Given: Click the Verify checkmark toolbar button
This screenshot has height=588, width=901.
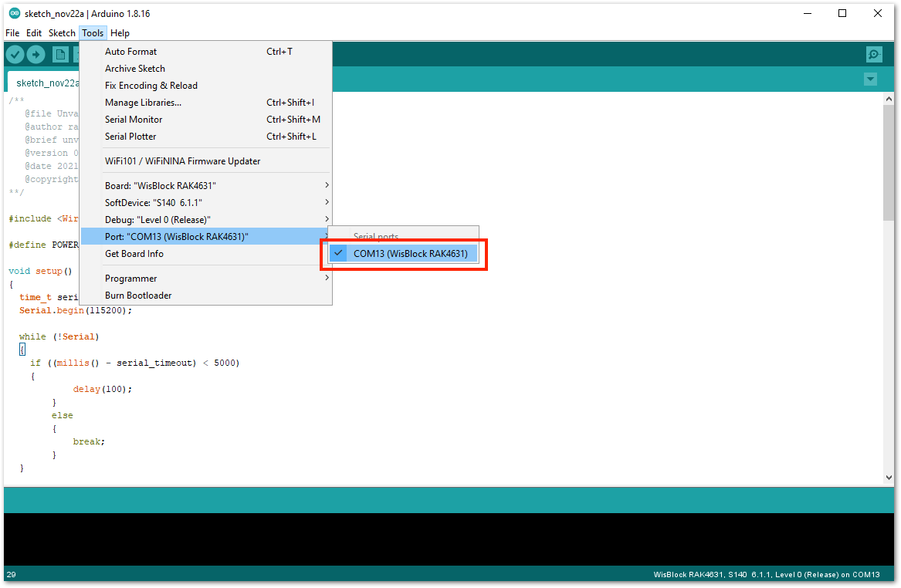Looking at the screenshot, I should coord(15,55).
